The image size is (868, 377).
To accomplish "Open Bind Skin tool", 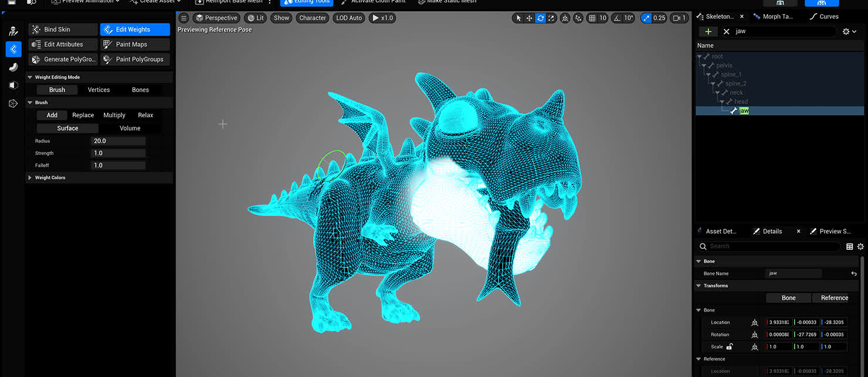I will [x=63, y=29].
